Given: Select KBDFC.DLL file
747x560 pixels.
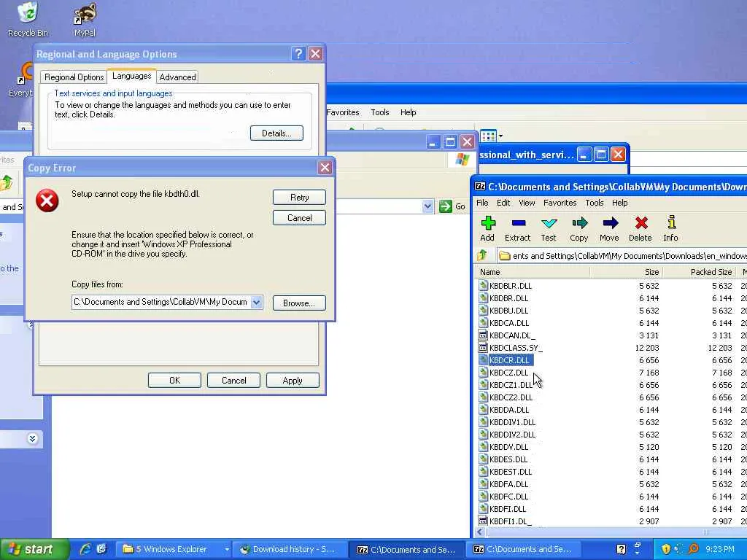Looking at the screenshot, I should 508,496.
